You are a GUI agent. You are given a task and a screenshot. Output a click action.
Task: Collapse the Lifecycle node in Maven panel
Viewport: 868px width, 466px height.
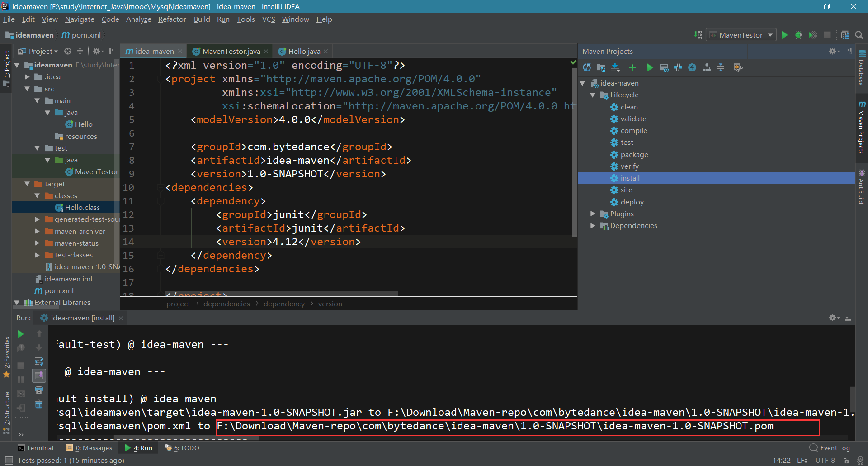593,95
